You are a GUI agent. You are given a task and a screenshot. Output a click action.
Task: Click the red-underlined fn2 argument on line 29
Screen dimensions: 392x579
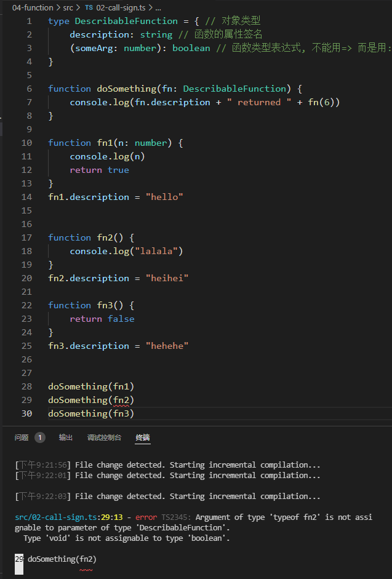[x=121, y=400]
